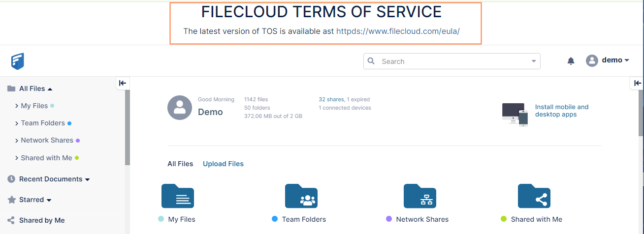Click the demo user avatar icon
The image size is (644, 234).
592,60
